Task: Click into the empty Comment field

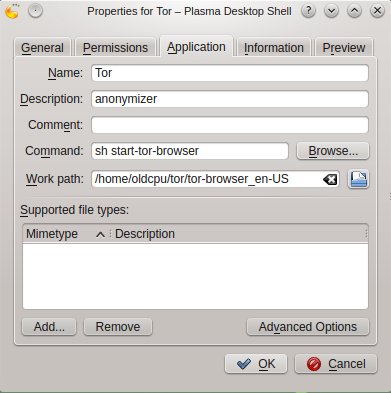Action: (230, 125)
